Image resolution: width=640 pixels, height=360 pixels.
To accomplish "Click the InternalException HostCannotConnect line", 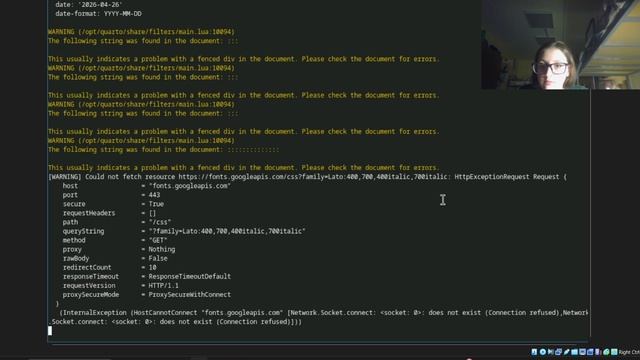I will (324, 312).
